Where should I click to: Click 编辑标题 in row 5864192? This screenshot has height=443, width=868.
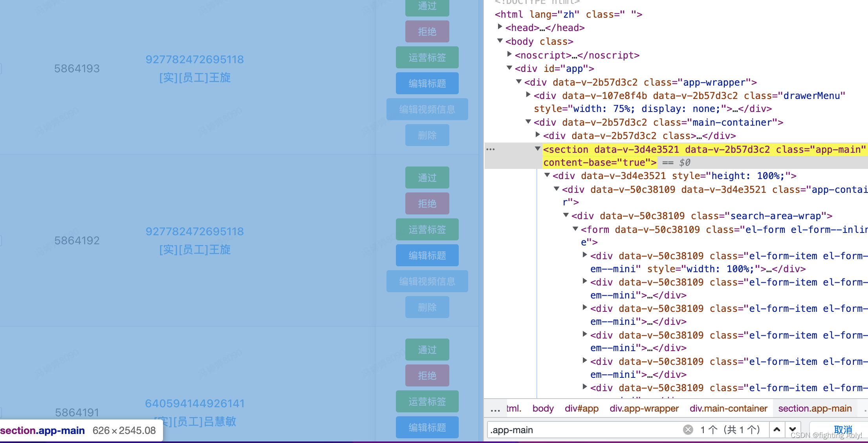427,255
